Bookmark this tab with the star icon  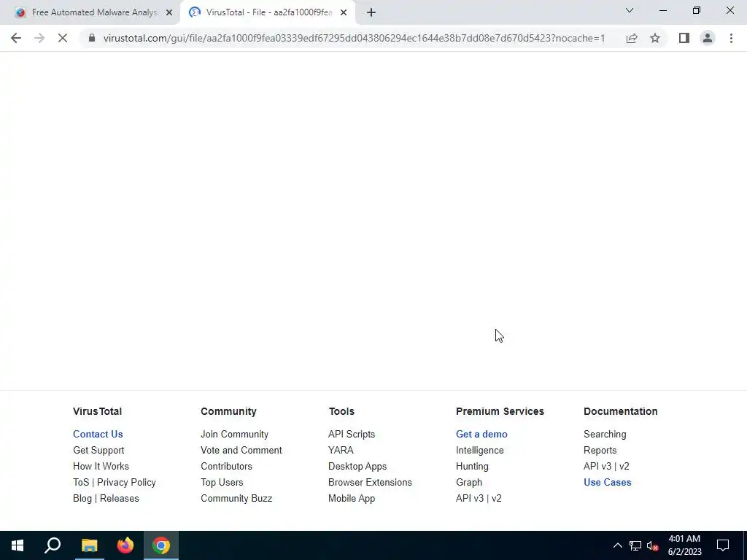[x=655, y=38]
